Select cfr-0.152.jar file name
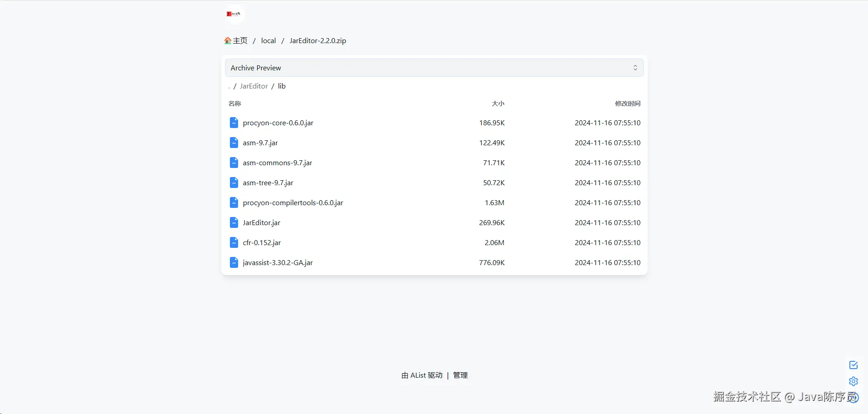 click(262, 243)
